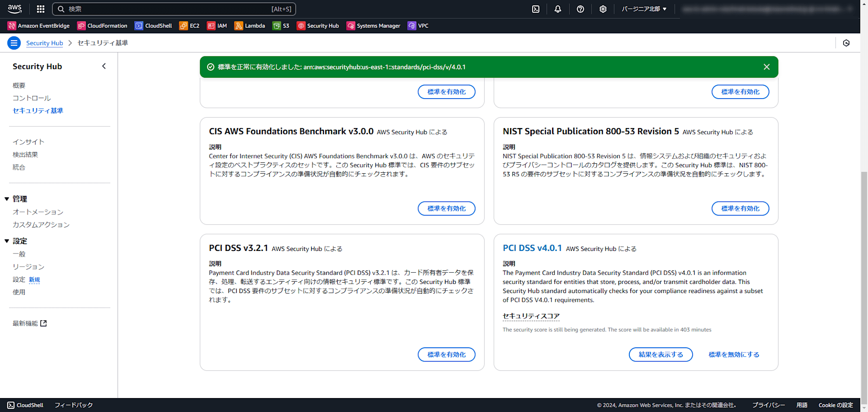Click the AWS logo home icon
Image resolution: width=868 pixels, height=412 pixels.
pos(14,9)
